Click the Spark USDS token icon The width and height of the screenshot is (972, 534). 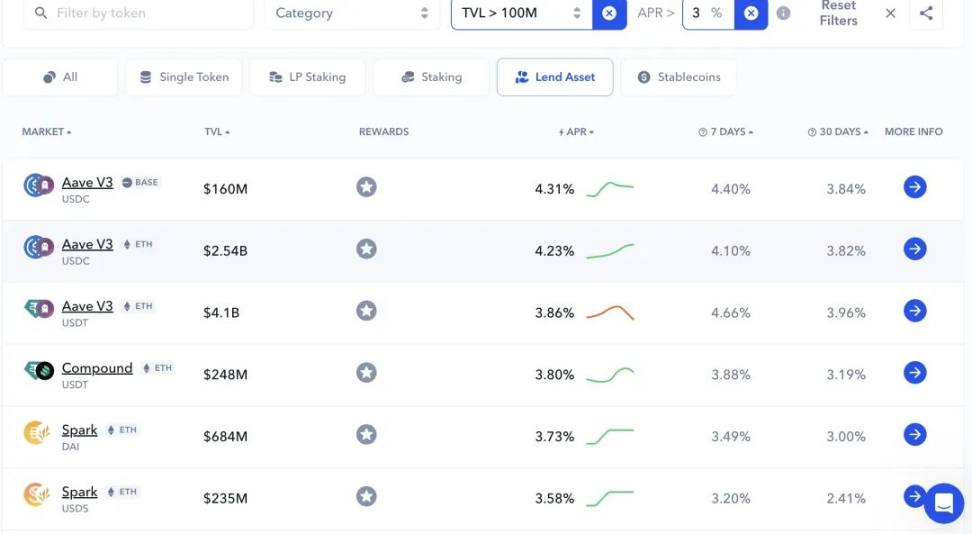click(37, 494)
